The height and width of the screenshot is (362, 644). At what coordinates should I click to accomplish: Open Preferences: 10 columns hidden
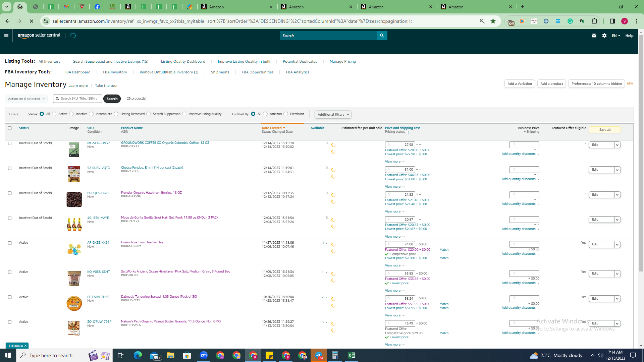(x=596, y=84)
